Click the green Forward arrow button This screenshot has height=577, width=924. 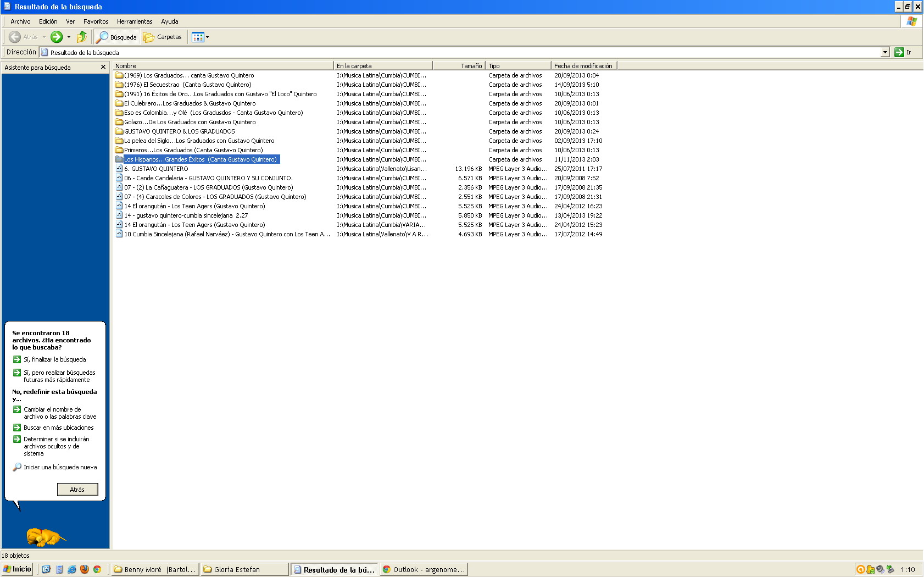(x=57, y=37)
